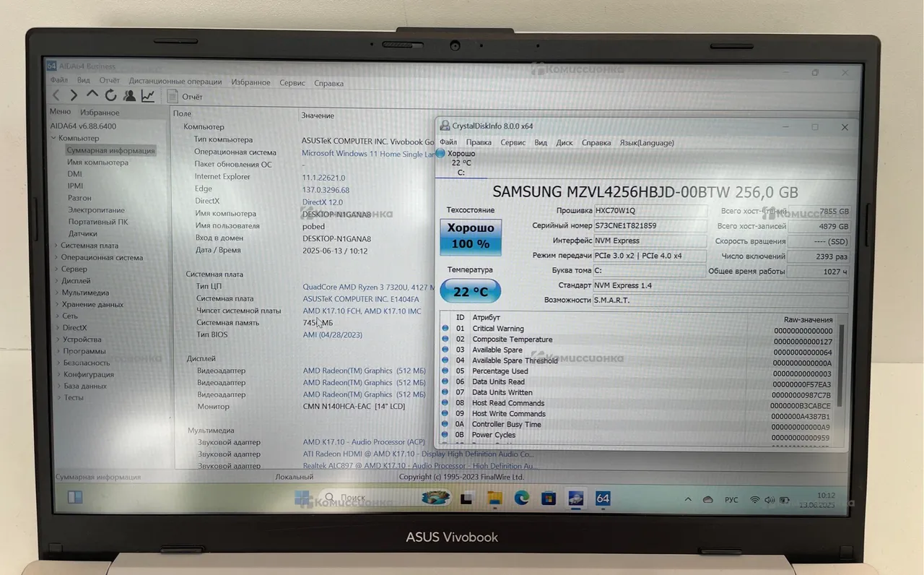The height and width of the screenshot is (575, 924).
Task: Open the Вид menu in AIDA64
Action: (x=84, y=81)
